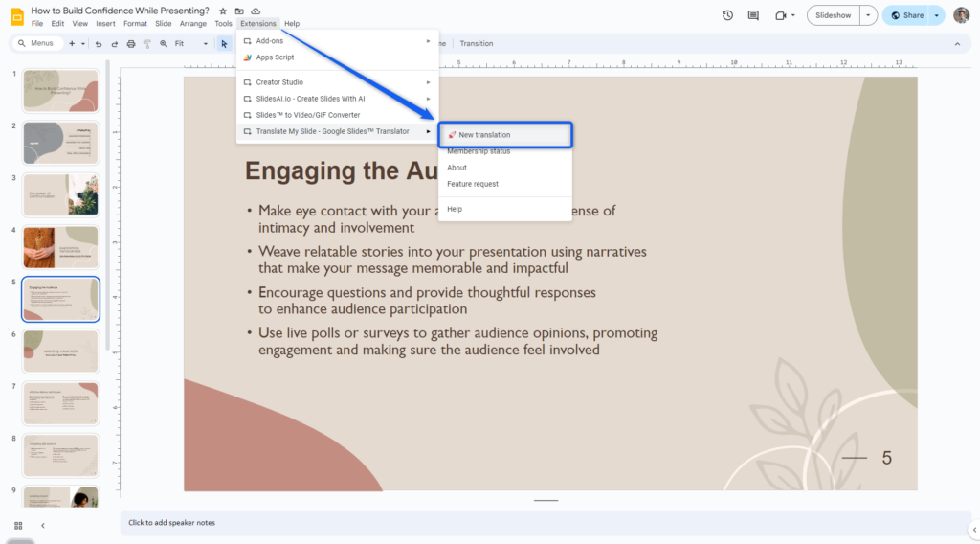Image resolution: width=980 pixels, height=544 pixels.
Task: Click the Print icon
Action: (131, 44)
